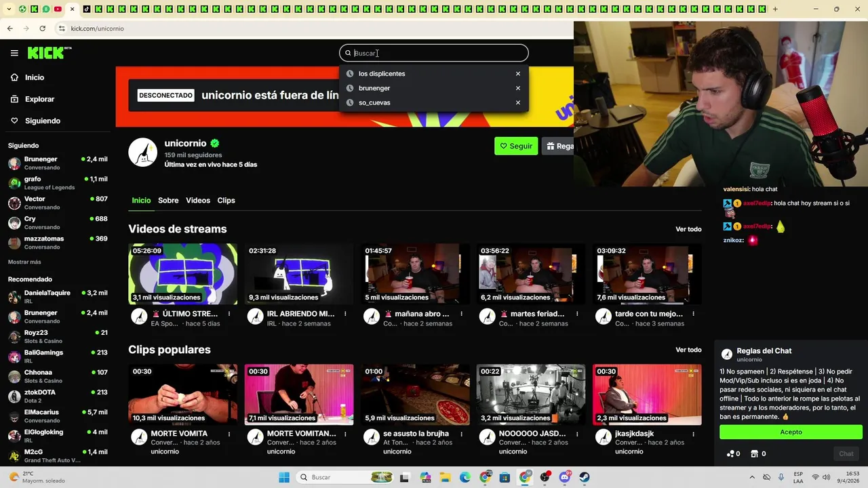Open Royz23 recommended channel
Screen dimensions: 868x488
pyautogui.click(x=58, y=337)
